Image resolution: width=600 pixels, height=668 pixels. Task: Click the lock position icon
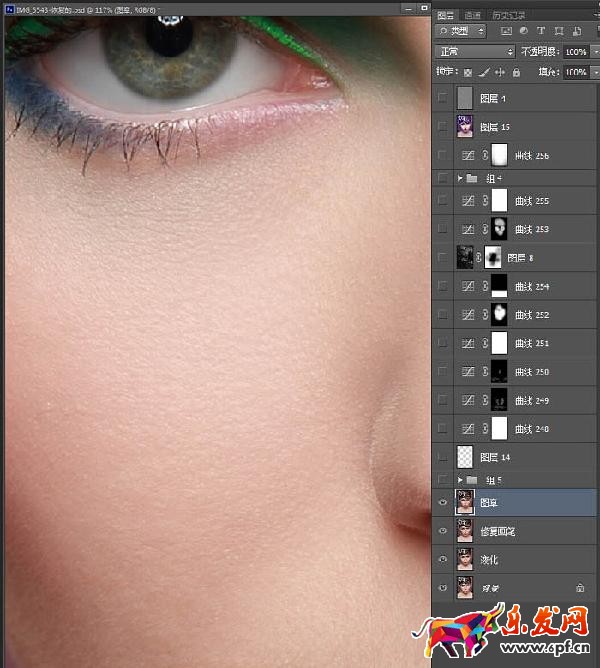[x=500, y=72]
